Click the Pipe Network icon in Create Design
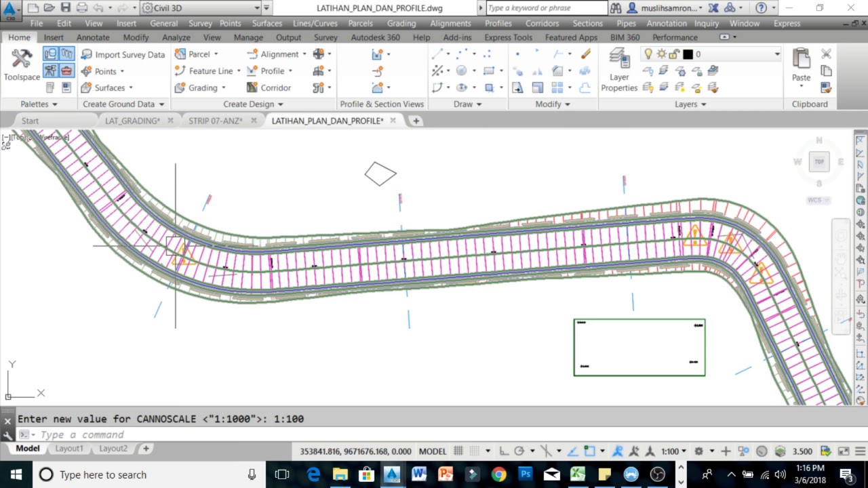Screen dimensions: 868x488 coord(319,87)
